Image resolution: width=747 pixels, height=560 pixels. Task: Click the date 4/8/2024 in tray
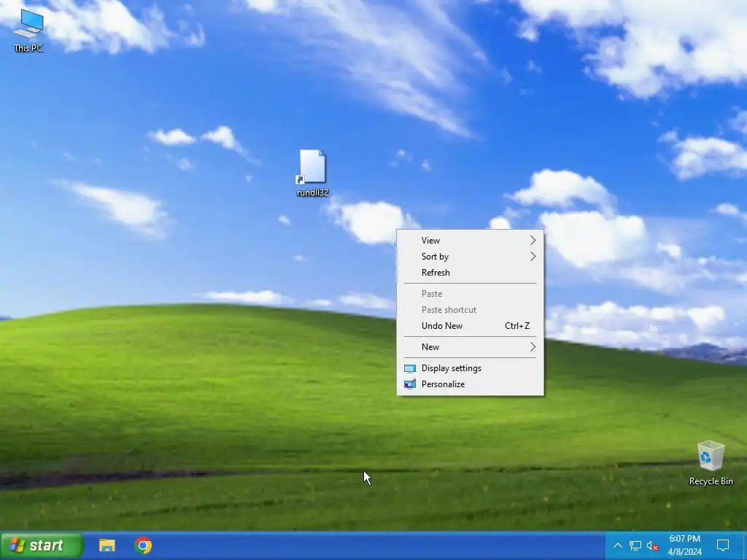pos(684,552)
